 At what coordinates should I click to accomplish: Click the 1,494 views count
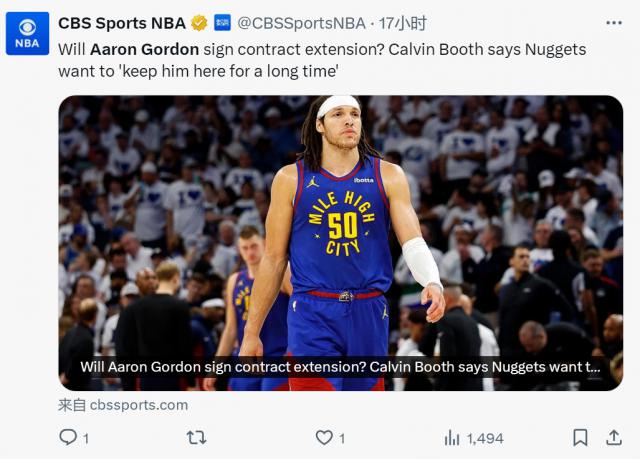pyautogui.click(x=485, y=438)
